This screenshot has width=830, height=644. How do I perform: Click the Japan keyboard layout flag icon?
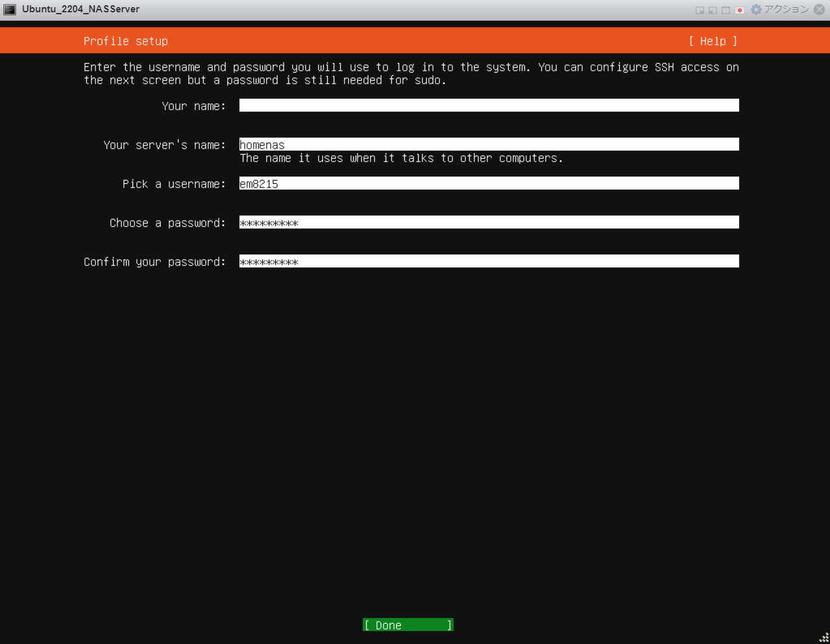click(739, 10)
